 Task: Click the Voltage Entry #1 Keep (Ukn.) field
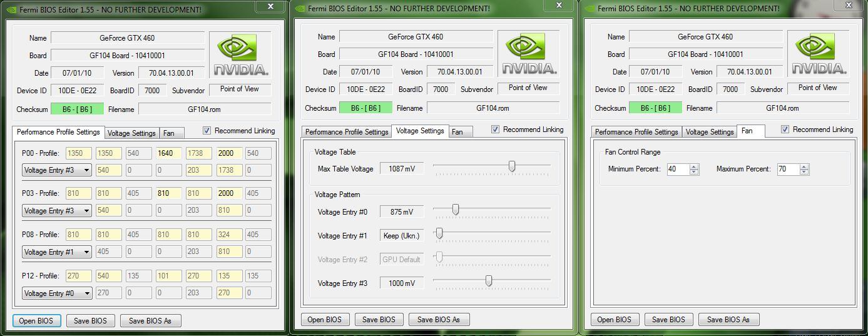(402, 236)
